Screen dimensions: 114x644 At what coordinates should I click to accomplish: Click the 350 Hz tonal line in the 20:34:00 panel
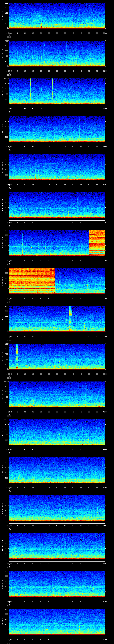[57, 209]
